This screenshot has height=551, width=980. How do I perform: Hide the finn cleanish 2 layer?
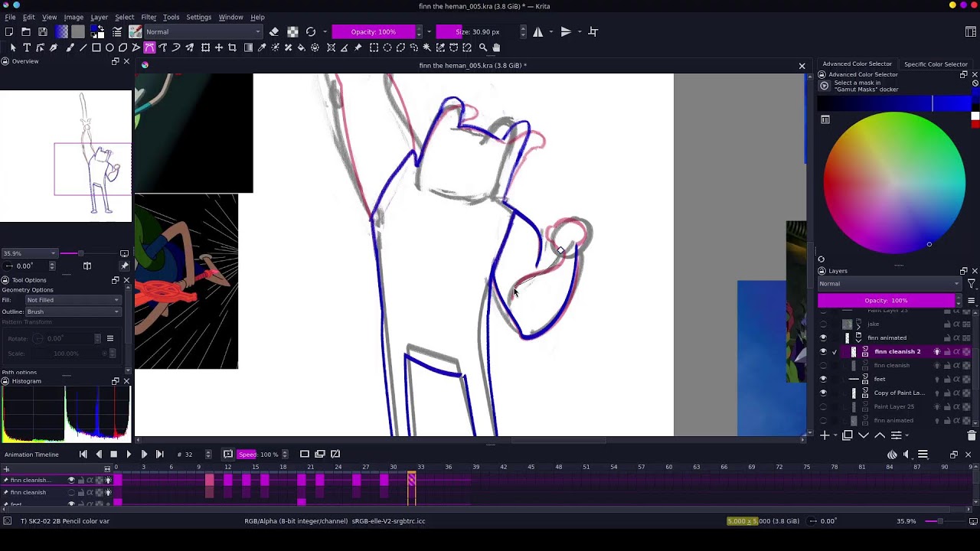[823, 352]
